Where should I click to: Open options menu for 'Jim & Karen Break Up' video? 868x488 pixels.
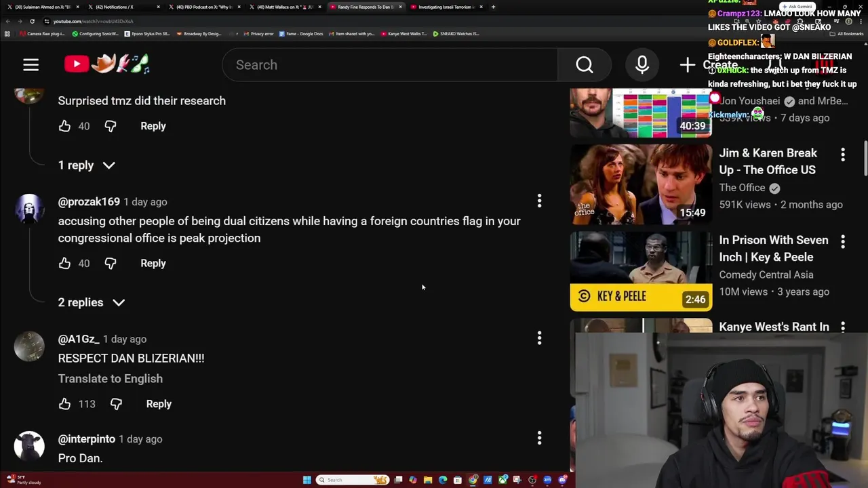(x=843, y=155)
